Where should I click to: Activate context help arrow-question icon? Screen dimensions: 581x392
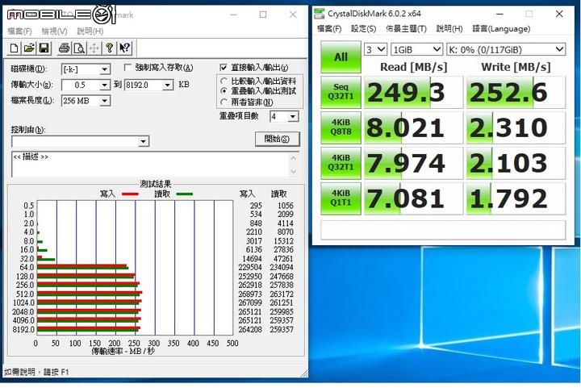(x=124, y=48)
